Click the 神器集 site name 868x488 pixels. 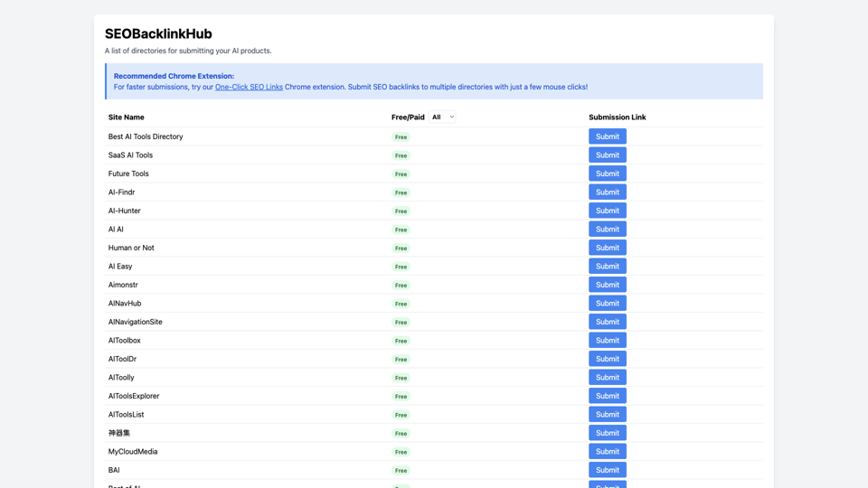pyautogui.click(x=119, y=433)
